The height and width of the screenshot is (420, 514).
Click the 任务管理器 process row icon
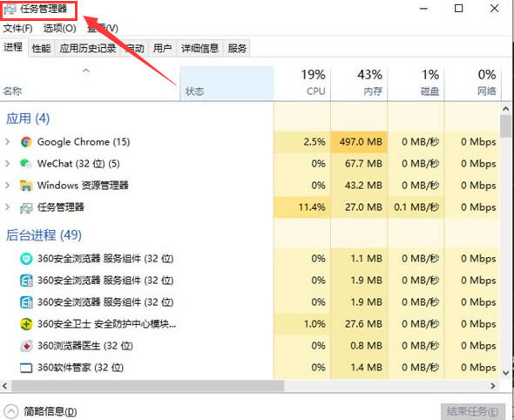26,207
